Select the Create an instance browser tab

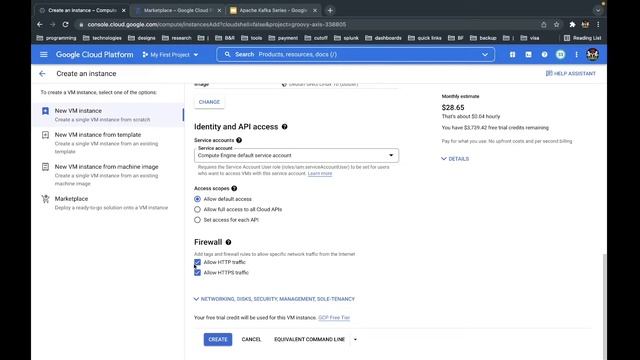(82, 10)
